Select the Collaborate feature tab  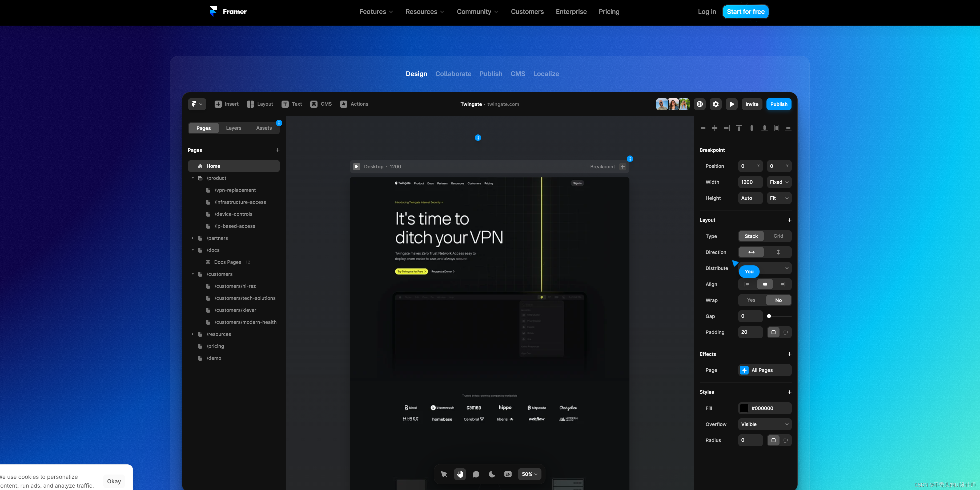click(x=453, y=74)
